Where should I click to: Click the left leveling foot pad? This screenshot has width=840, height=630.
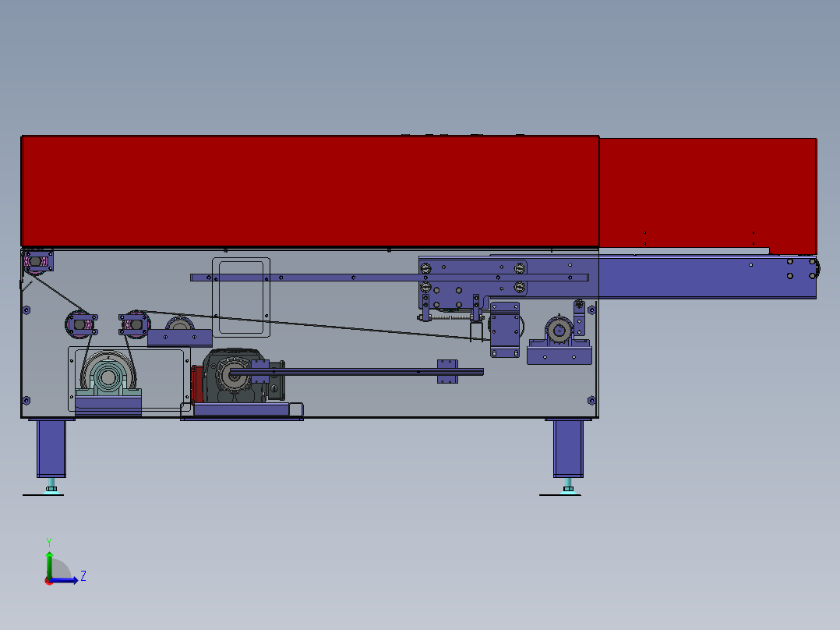point(44,494)
